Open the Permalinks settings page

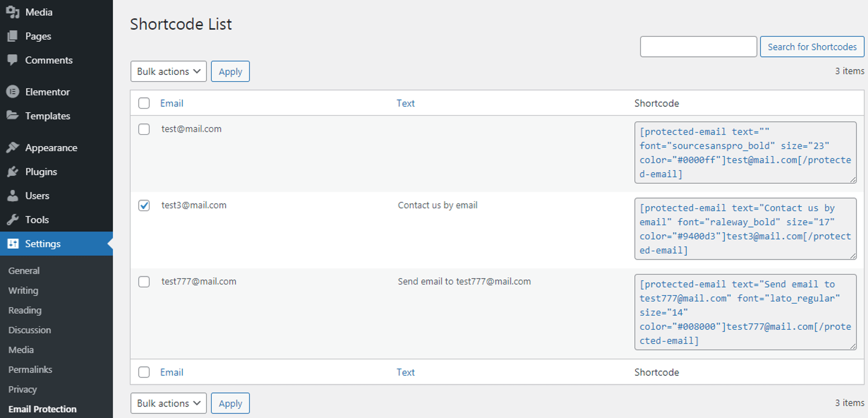pos(30,369)
